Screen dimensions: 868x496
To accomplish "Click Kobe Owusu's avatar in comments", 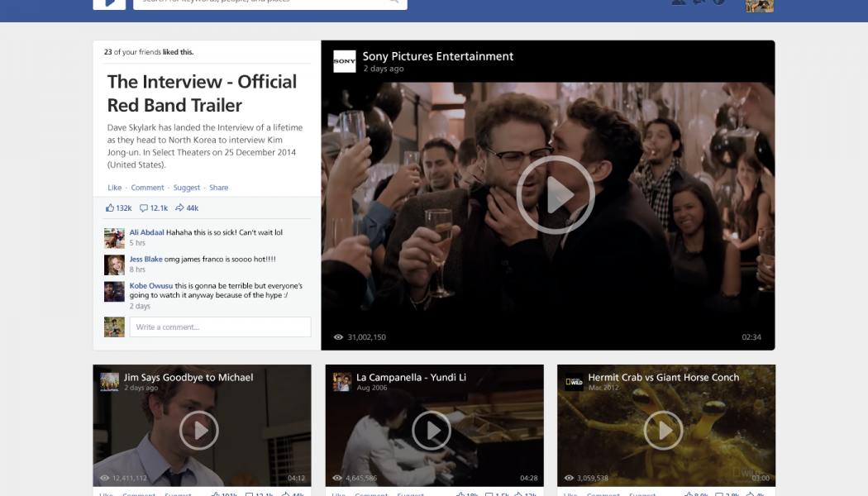I will pyautogui.click(x=114, y=292).
